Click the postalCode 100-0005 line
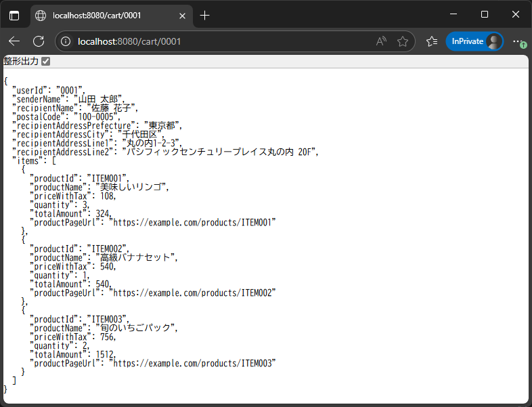This screenshot has height=407, width=532. 66,116
